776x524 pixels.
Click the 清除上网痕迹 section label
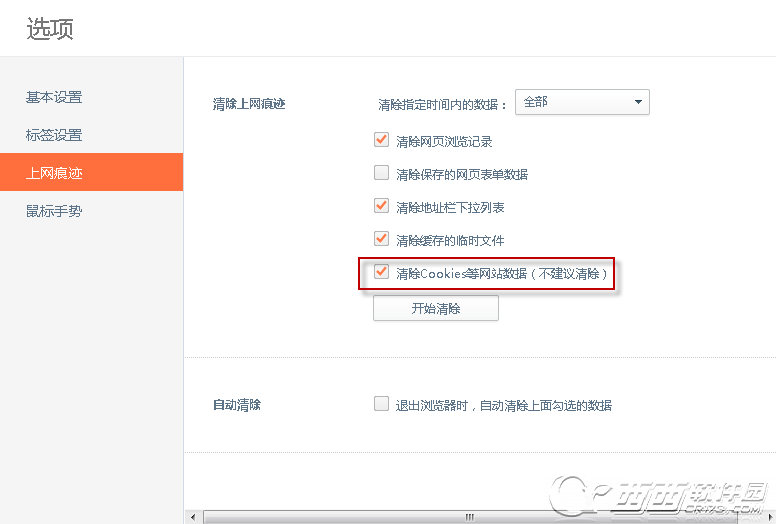pos(249,104)
